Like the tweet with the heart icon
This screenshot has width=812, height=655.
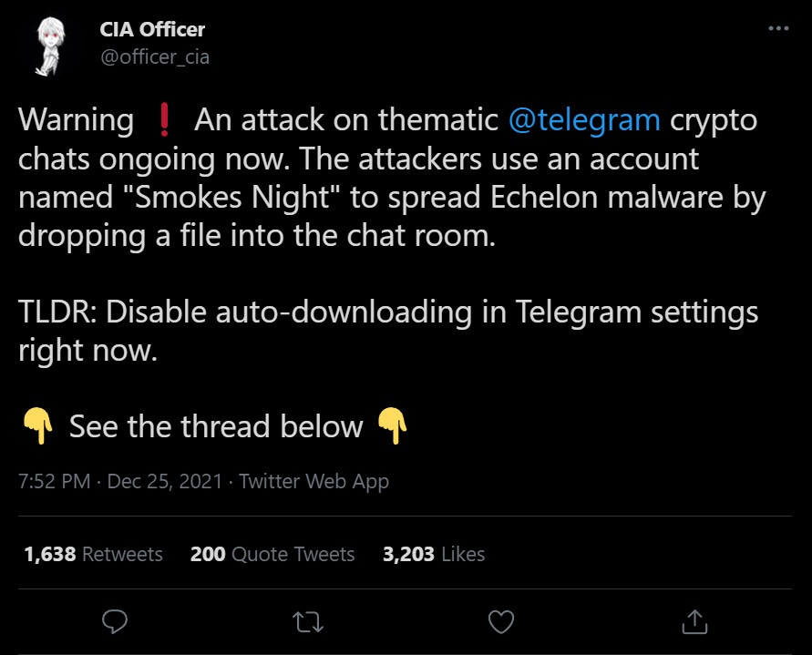click(x=500, y=622)
